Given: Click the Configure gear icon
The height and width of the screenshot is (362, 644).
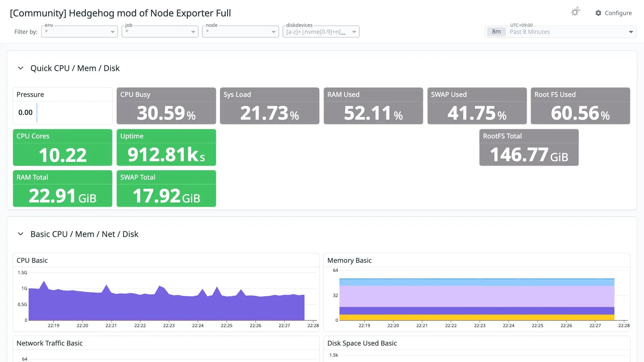Looking at the screenshot, I should (x=598, y=13).
